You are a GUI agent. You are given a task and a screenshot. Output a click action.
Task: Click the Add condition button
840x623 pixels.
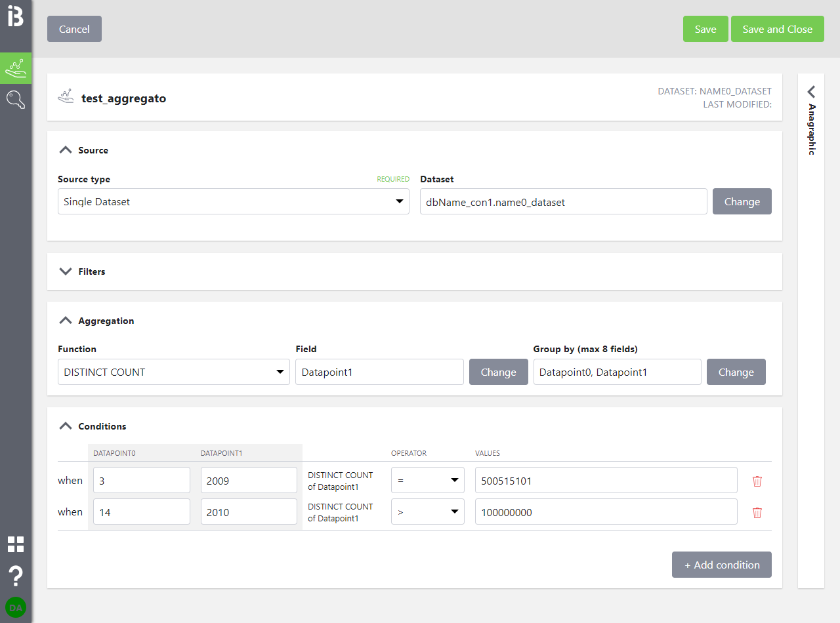pos(721,565)
